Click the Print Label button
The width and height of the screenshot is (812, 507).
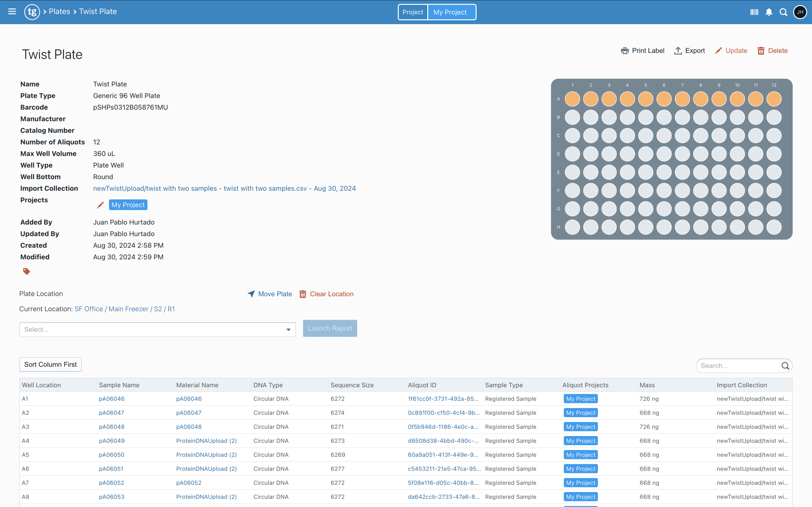coord(642,51)
